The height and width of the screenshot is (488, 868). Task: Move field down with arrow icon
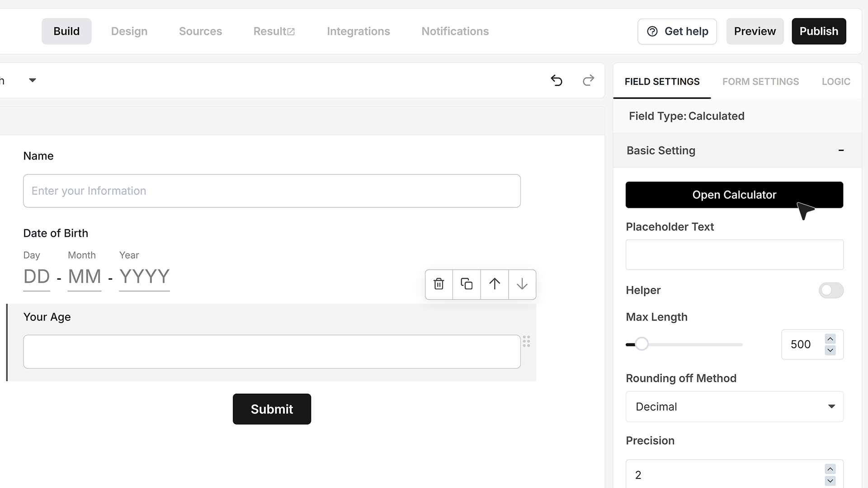[x=522, y=284]
